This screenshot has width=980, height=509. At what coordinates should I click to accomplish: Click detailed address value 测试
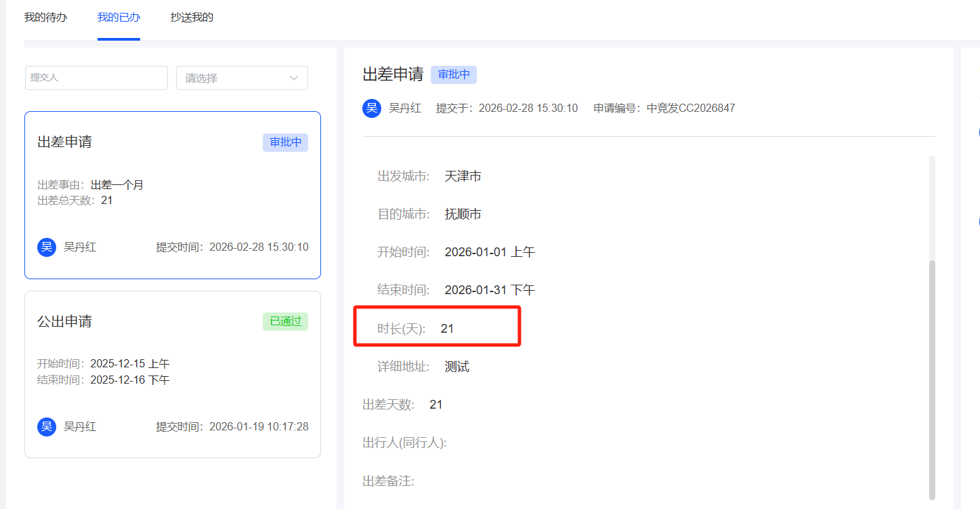tap(457, 367)
